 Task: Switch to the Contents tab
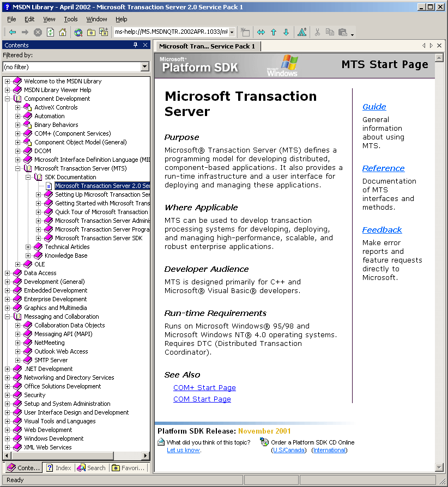pyautogui.click(x=23, y=468)
